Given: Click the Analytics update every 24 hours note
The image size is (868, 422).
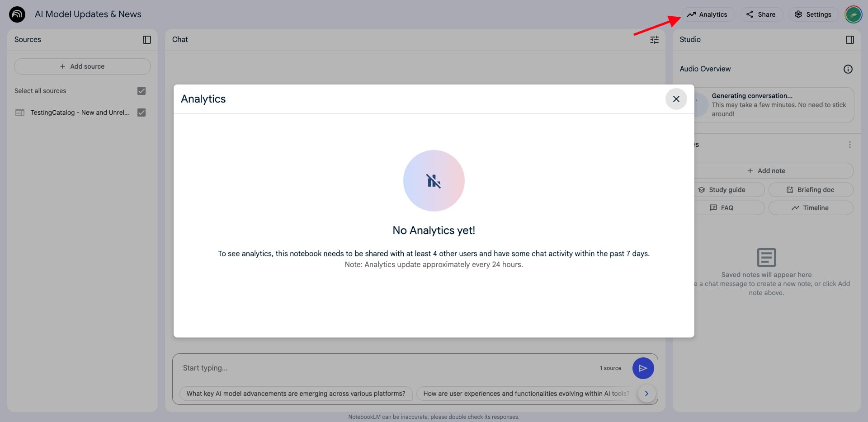Looking at the screenshot, I should (434, 265).
